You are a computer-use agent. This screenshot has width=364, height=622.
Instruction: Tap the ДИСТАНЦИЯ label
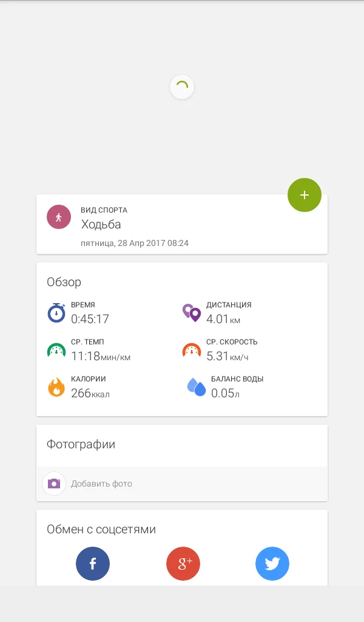coord(229,305)
